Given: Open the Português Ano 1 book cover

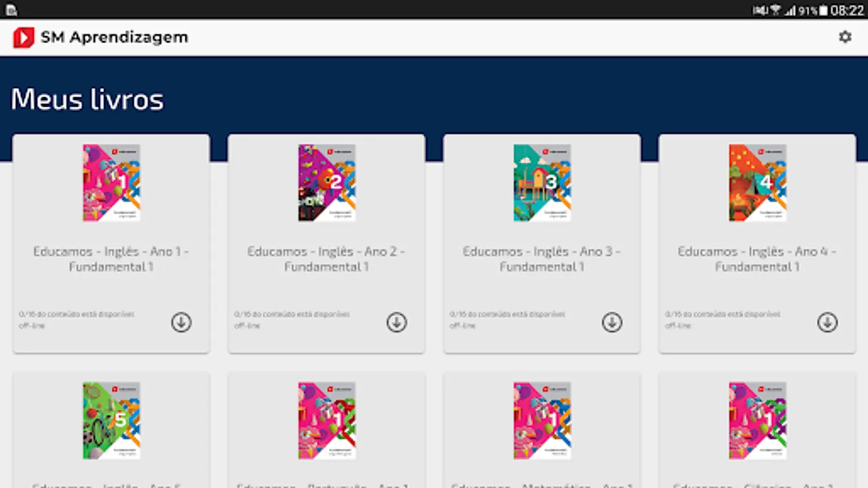Looking at the screenshot, I should (327, 421).
